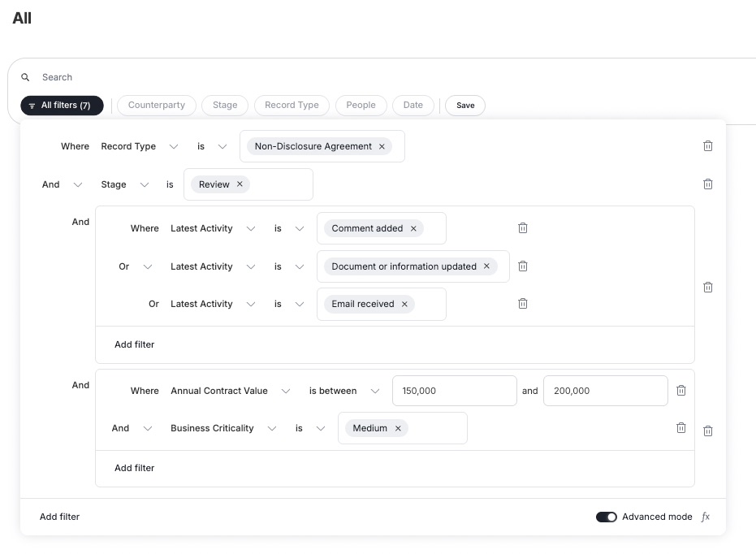Add filter inside Annual Contract Value group
The image size is (756, 554).
pyautogui.click(x=135, y=468)
